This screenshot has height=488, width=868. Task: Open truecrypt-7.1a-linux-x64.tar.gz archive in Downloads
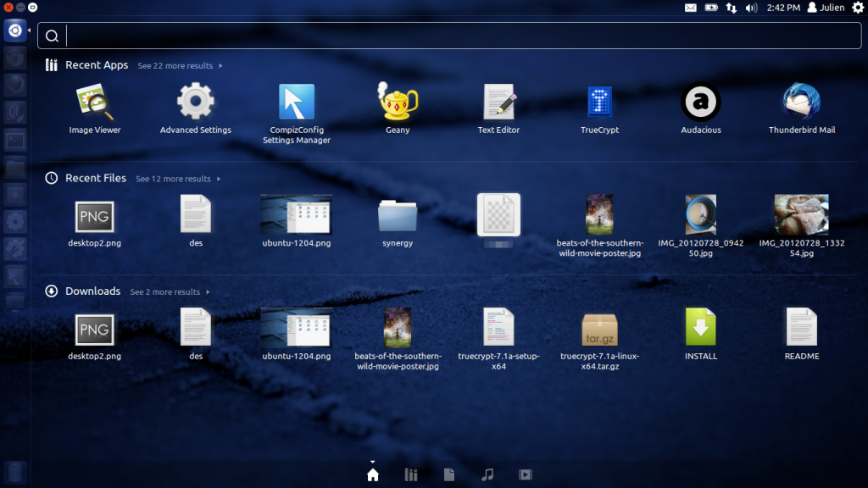599,327
